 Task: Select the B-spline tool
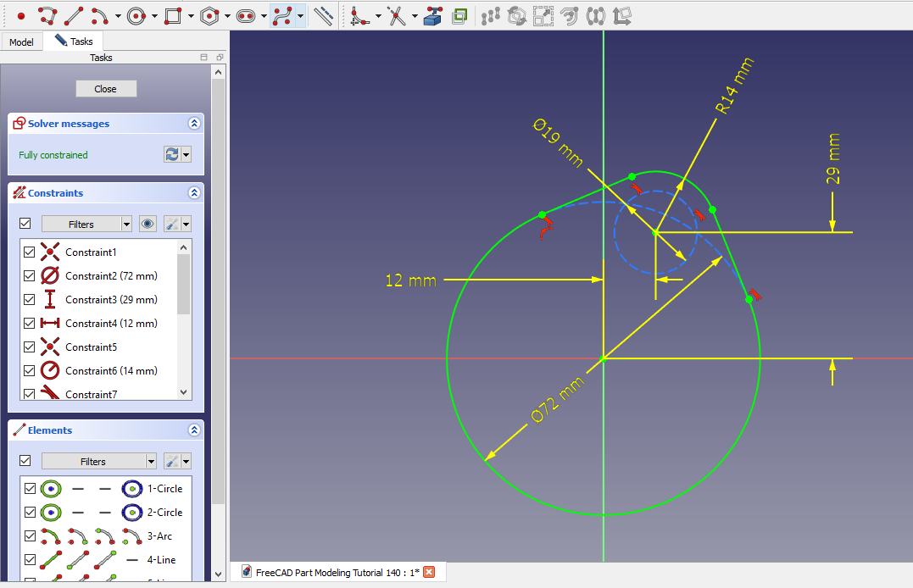coord(284,15)
